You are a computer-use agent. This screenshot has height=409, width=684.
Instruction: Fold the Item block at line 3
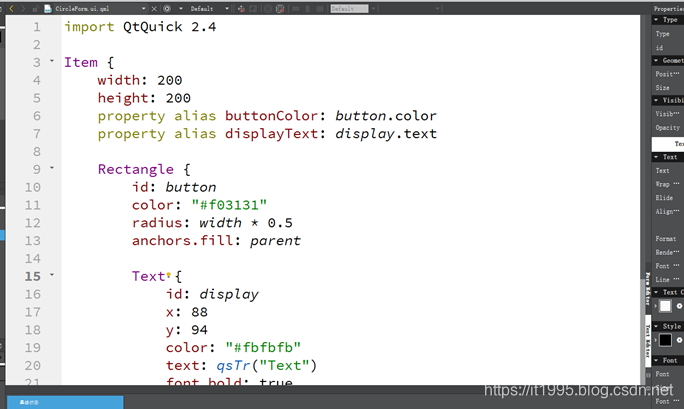pos(52,61)
